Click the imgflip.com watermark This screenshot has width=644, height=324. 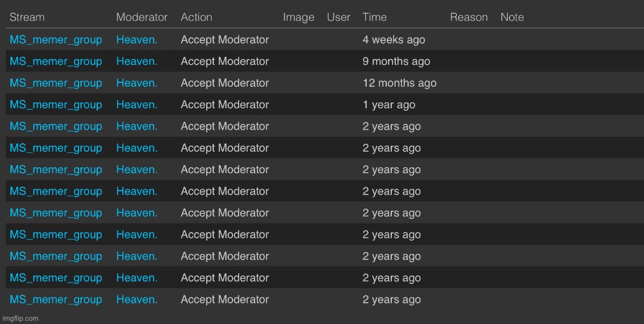[x=21, y=319]
